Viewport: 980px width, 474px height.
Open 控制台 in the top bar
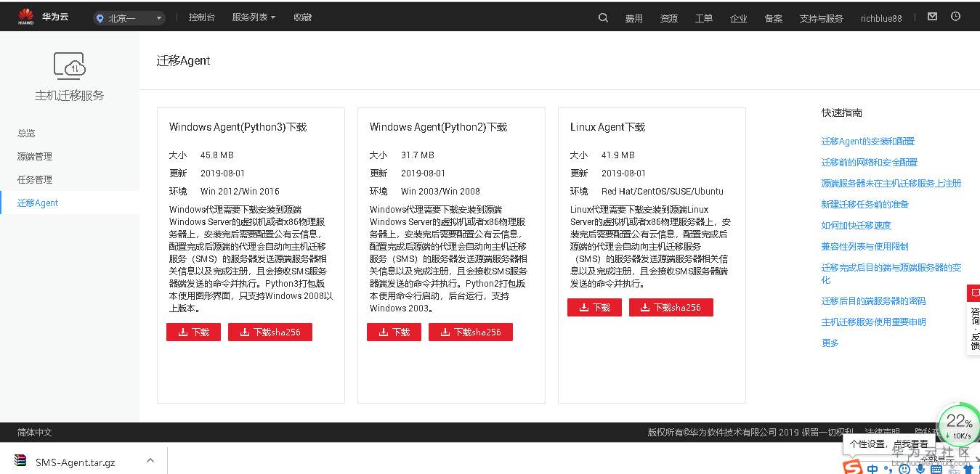point(201,17)
